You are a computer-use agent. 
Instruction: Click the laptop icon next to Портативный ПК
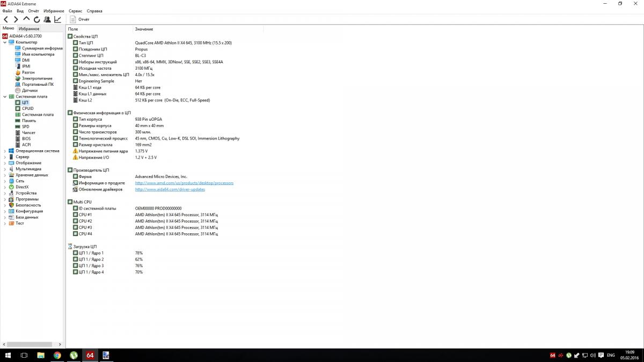tap(18, 84)
